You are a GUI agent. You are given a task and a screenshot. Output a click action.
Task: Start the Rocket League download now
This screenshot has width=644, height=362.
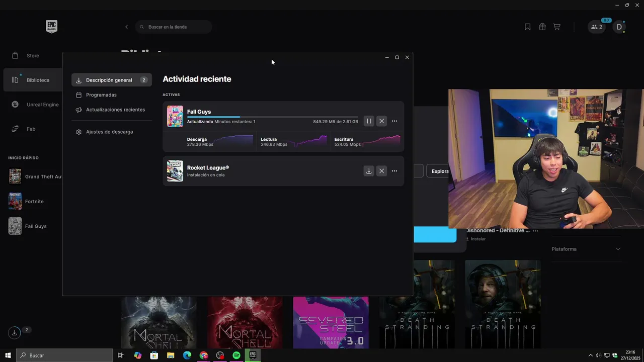(x=369, y=171)
